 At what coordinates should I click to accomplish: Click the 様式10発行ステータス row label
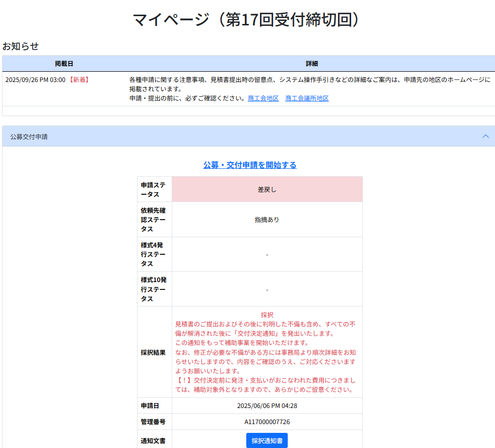[154, 289]
